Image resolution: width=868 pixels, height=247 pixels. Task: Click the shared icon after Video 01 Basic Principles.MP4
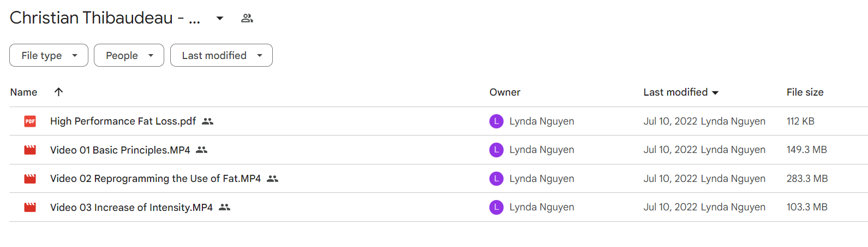pyautogui.click(x=202, y=150)
